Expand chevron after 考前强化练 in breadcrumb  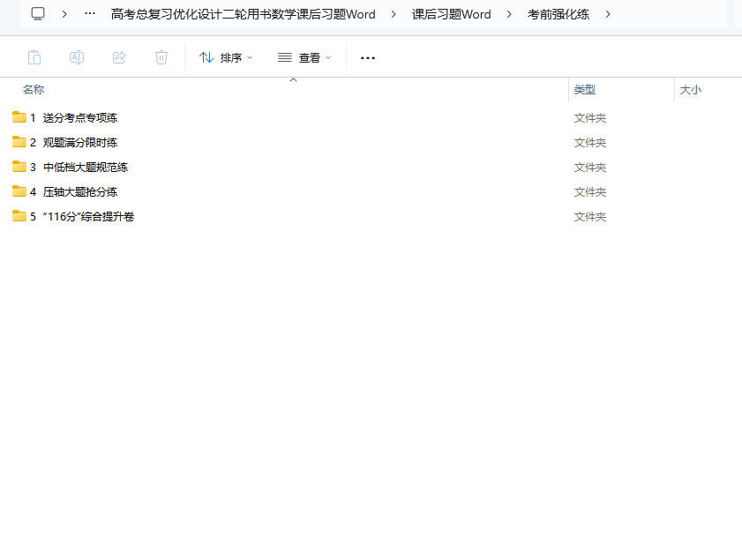click(608, 14)
